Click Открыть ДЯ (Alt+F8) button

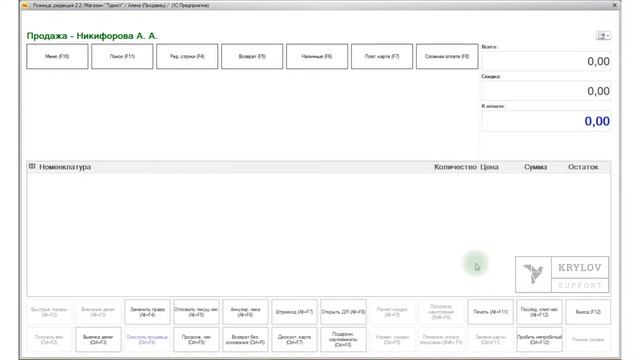tap(343, 312)
